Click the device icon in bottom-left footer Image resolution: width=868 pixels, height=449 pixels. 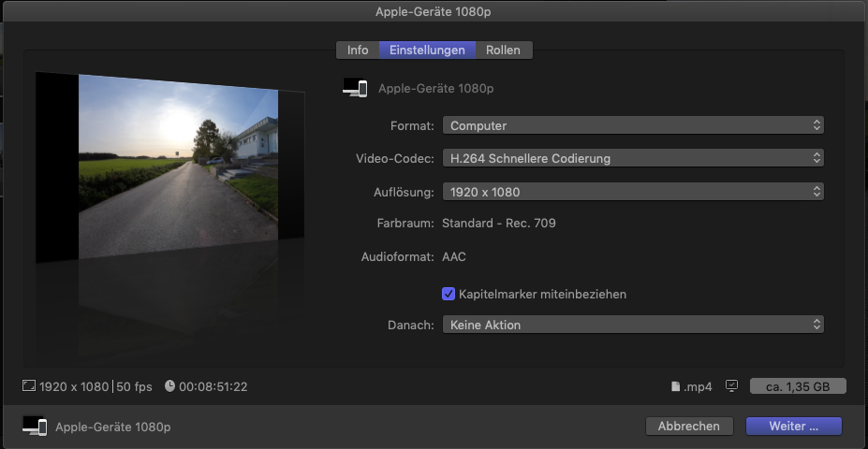pos(35,426)
